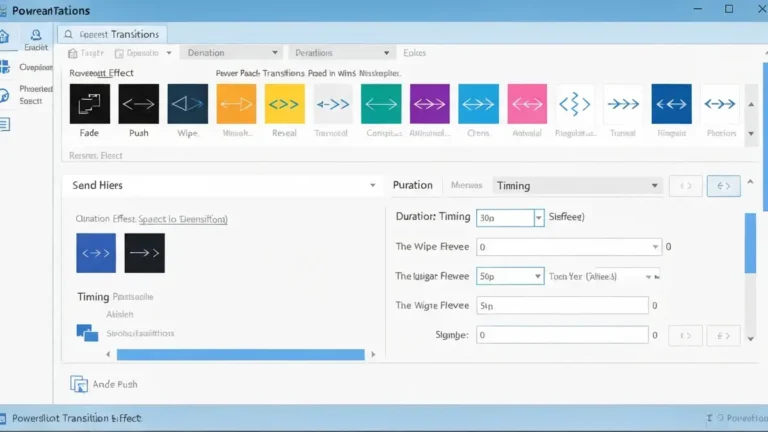Select the blue effect thumbnail under Send Hiers
Screen dimensions: 768x432
coord(96,253)
